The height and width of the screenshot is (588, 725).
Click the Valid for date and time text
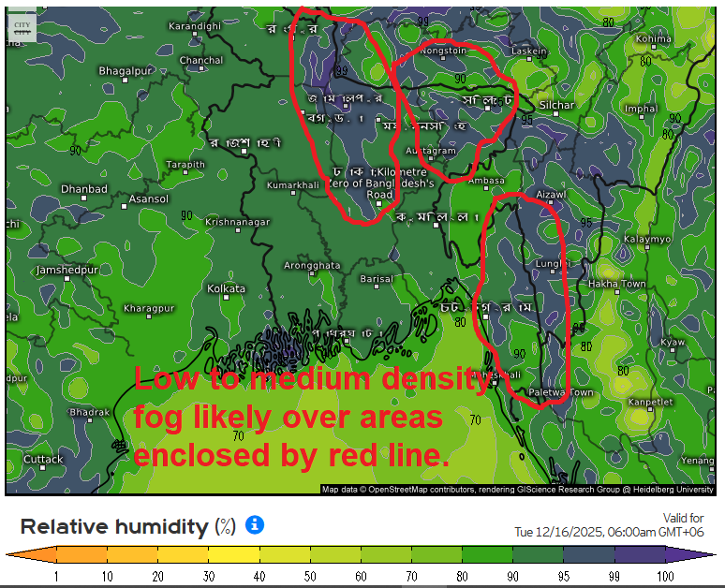[609, 525]
